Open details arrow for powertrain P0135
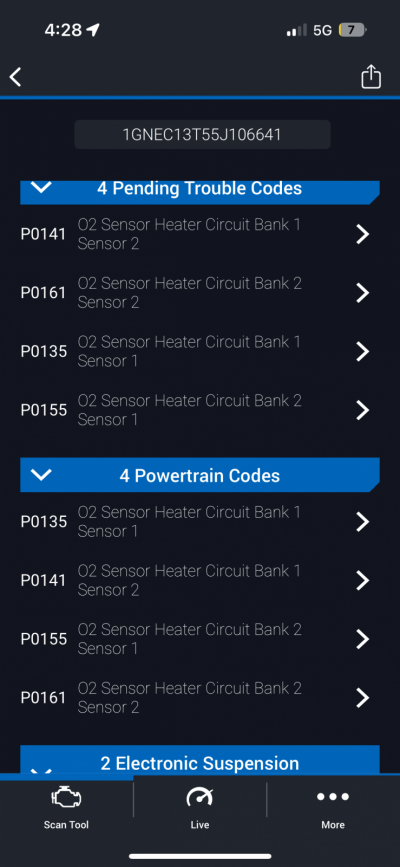Viewport: 400px width, 867px height. pyautogui.click(x=362, y=521)
